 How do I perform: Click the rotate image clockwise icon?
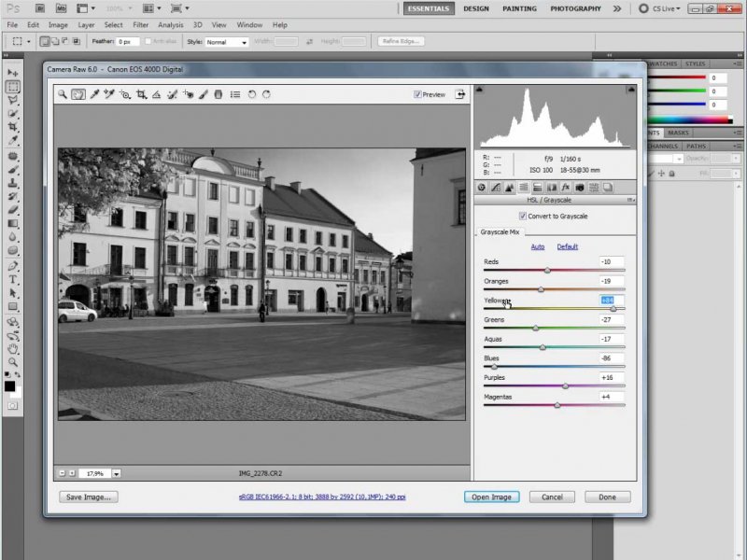pos(267,94)
